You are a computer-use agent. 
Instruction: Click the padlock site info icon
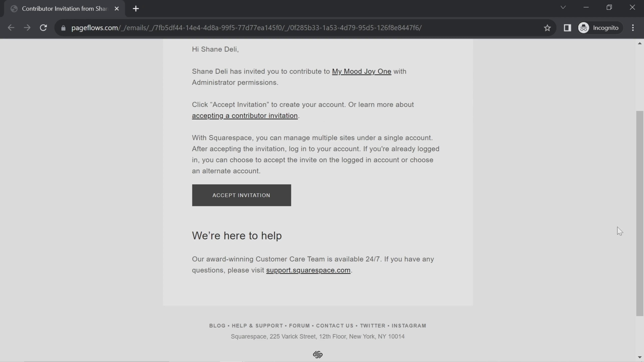pyautogui.click(x=63, y=28)
